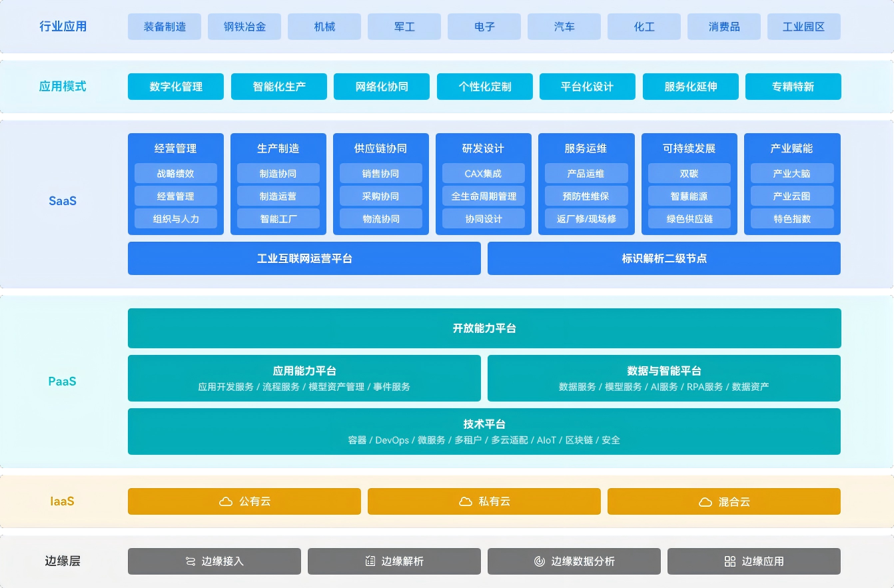The image size is (894, 588).
Task: Select the 网络化协同 mode block
Action: coord(382,87)
